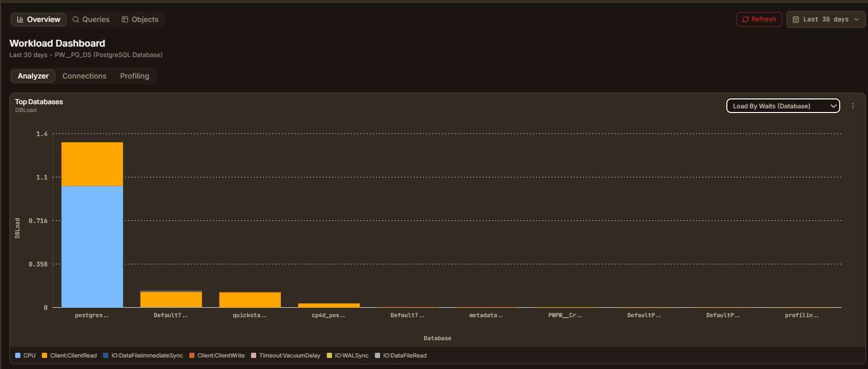Toggle the Timeout:VacuumDelay legend swatch
The image size is (868, 369).
pyautogui.click(x=254, y=355)
